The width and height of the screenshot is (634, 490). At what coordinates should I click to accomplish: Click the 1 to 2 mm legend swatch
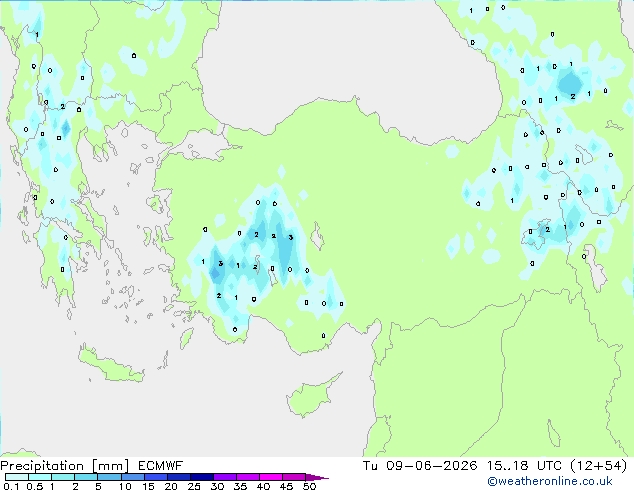(63, 477)
